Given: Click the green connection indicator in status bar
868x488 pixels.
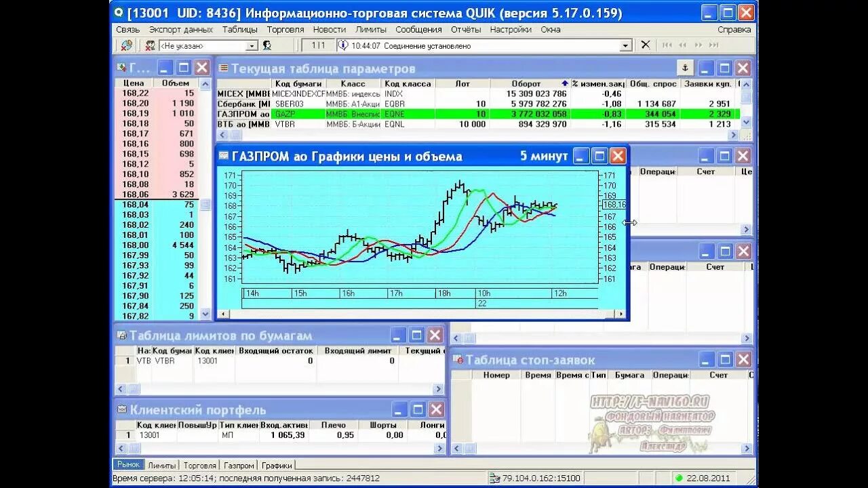Looking at the screenshot, I should coord(679,478).
